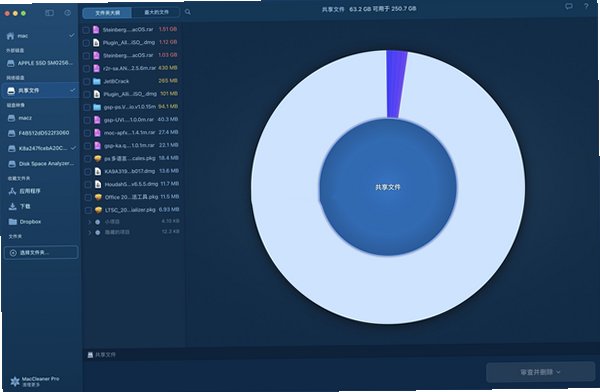Image resolution: width=600 pixels, height=392 pixels.
Task: Click the r2r-sa.AN rar file icon
Action: coord(96,68)
